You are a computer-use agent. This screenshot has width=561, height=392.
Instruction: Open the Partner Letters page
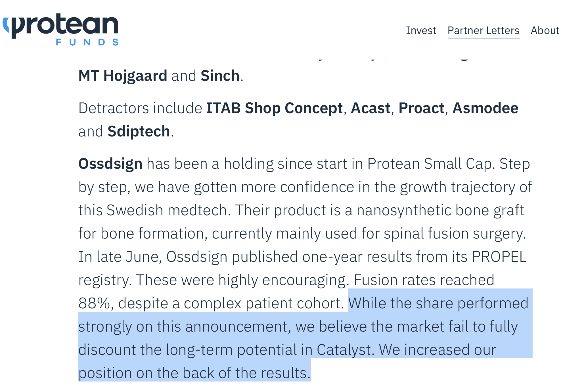[483, 30]
